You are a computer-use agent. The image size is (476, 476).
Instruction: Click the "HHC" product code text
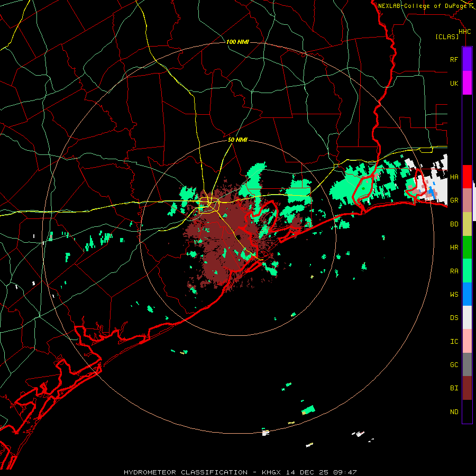464,32
